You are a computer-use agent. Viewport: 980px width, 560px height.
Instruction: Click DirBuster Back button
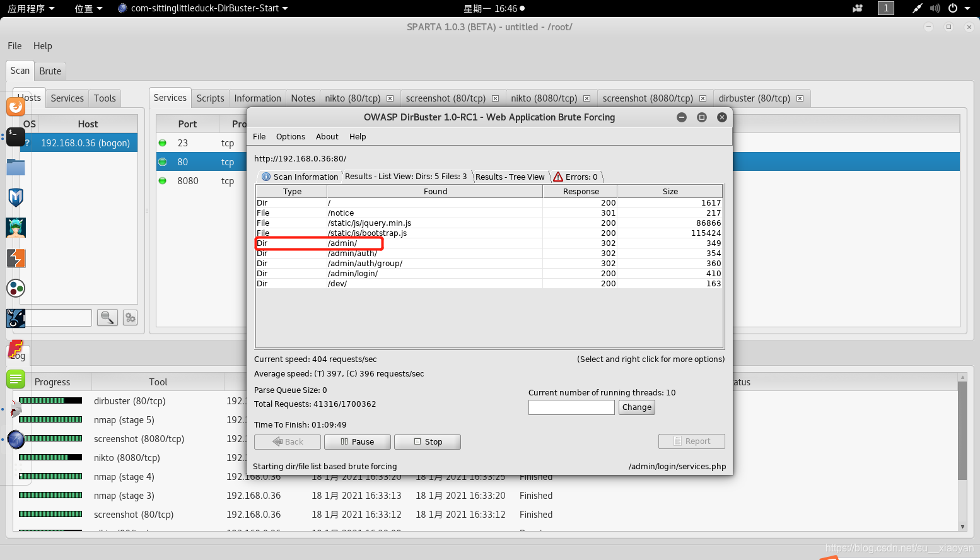[288, 442]
